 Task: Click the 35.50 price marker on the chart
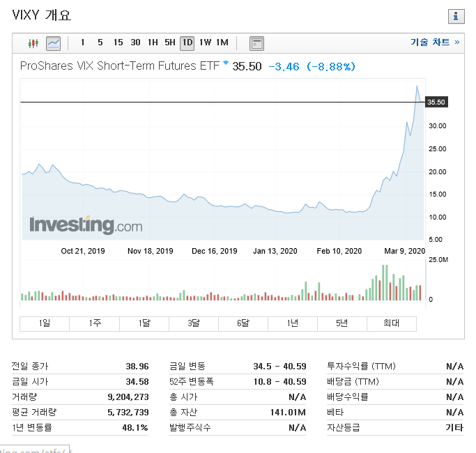click(436, 102)
